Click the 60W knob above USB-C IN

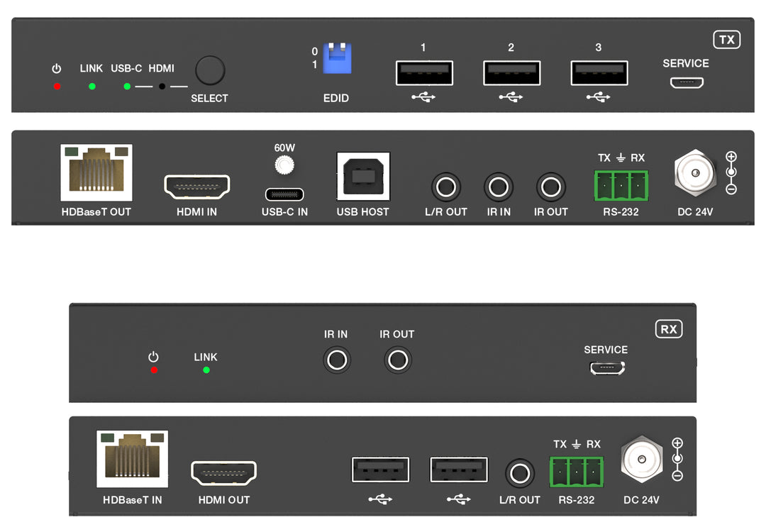[x=284, y=165]
